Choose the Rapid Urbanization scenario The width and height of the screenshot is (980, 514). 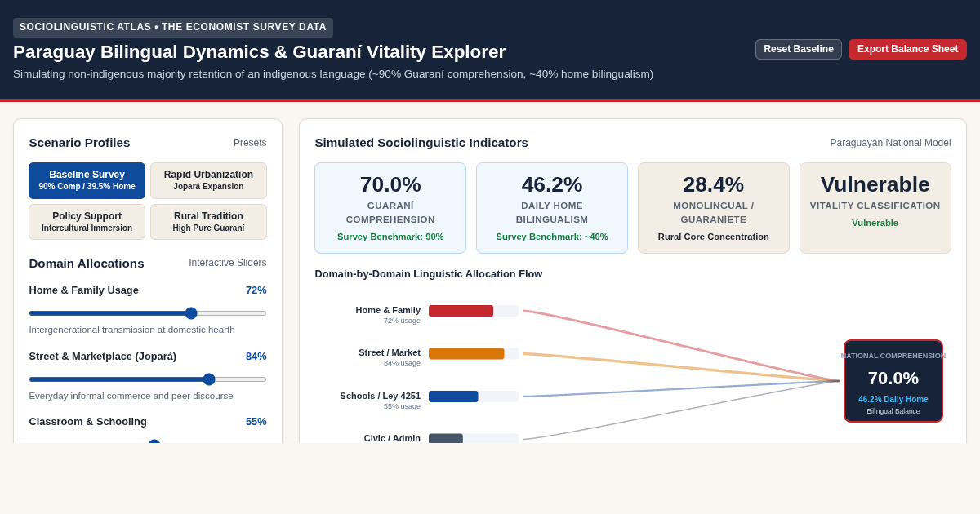coord(208,180)
